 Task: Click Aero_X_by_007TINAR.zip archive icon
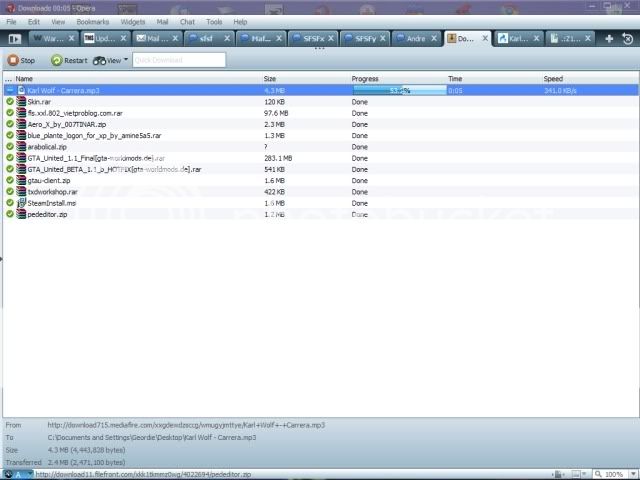[21, 124]
